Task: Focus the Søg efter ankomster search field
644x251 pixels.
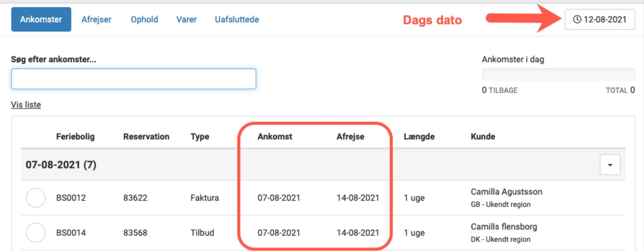Action: (x=133, y=79)
